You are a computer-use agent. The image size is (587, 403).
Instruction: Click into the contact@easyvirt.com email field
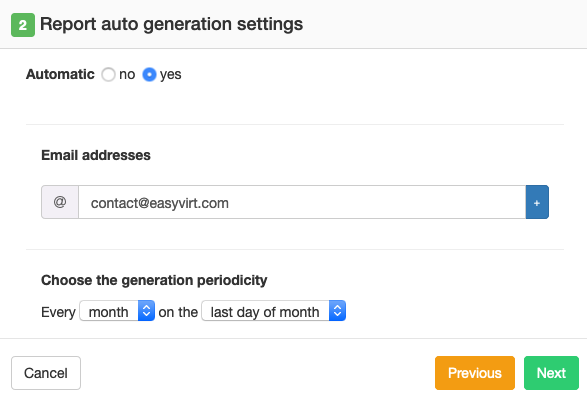(302, 202)
